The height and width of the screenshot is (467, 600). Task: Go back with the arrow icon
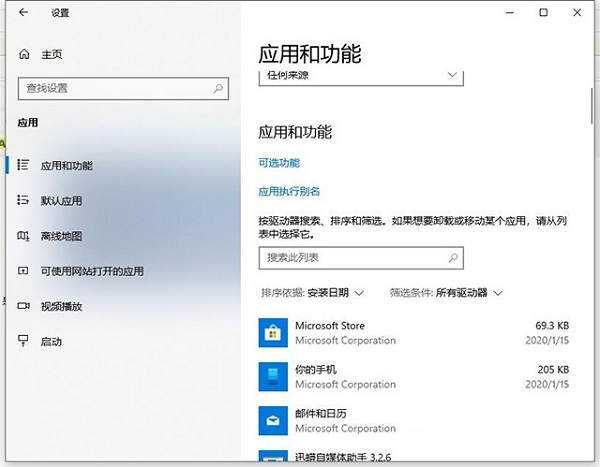click(23, 12)
